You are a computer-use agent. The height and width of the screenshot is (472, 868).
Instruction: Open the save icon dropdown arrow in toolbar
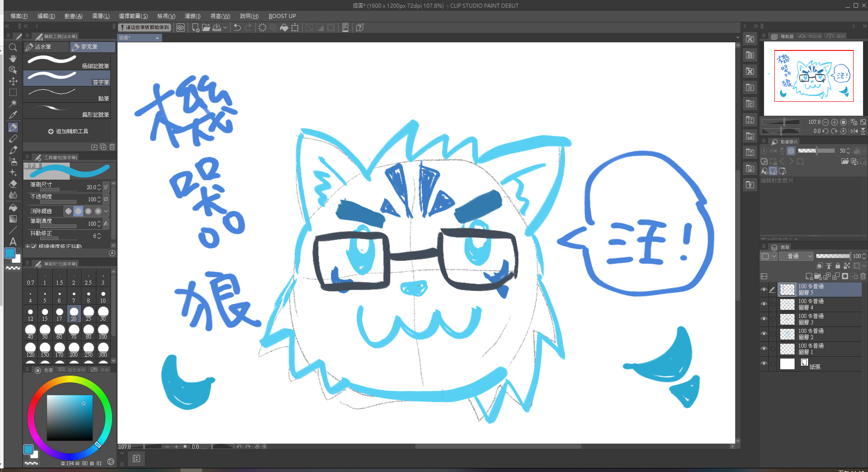[x=225, y=27]
